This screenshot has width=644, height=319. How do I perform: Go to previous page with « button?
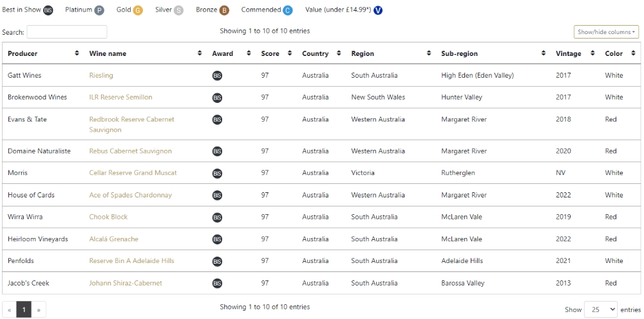pyautogui.click(x=10, y=309)
